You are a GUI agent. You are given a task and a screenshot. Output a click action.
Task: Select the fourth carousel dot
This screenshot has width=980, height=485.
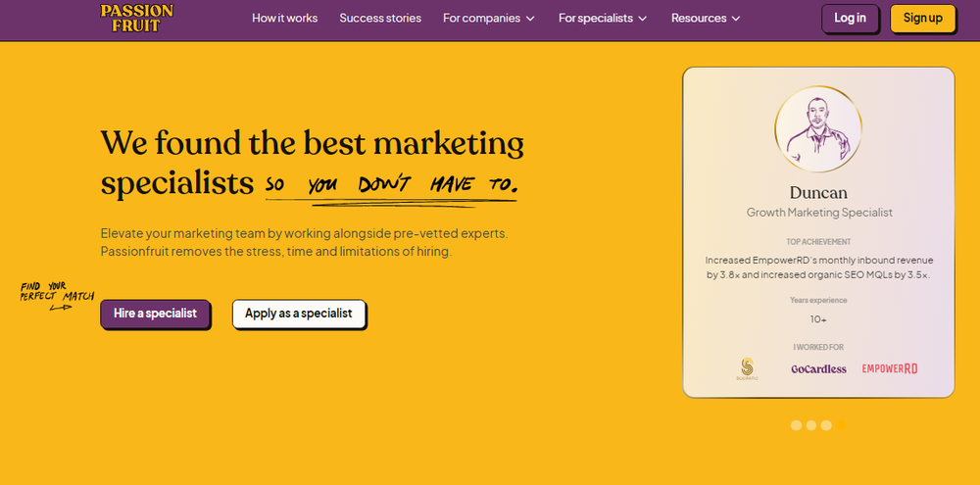pos(841,425)
